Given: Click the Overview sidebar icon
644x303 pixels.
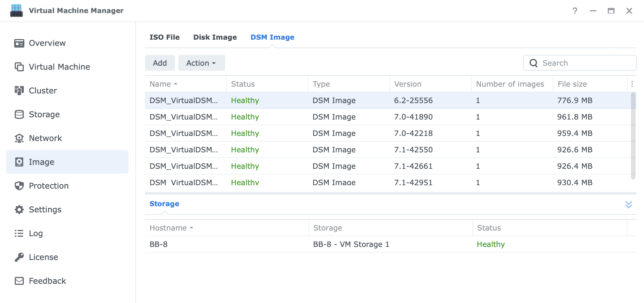Looking at the screenshot, I should click(19, 43).
